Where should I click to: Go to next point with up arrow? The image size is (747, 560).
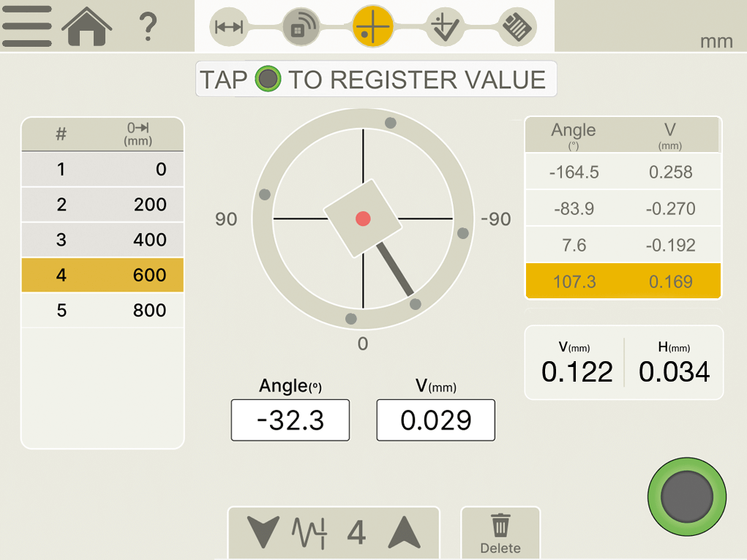[x=404, y=532]
